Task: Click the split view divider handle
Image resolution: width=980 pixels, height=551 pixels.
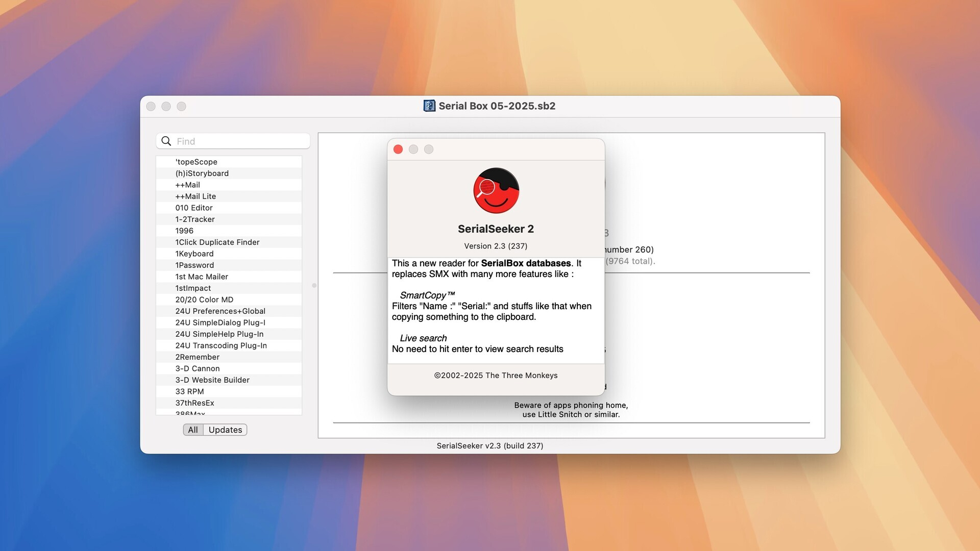Action: 314,285
